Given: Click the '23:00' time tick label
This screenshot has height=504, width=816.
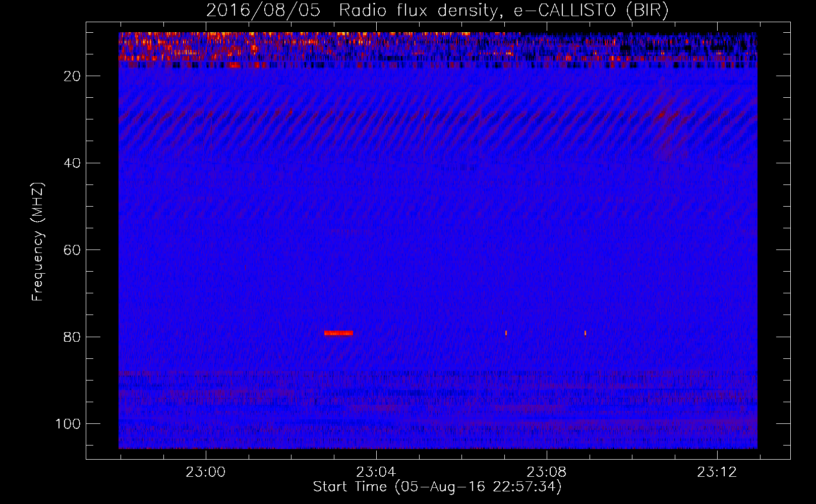Looking at the screenshot, I should point(205,472).
